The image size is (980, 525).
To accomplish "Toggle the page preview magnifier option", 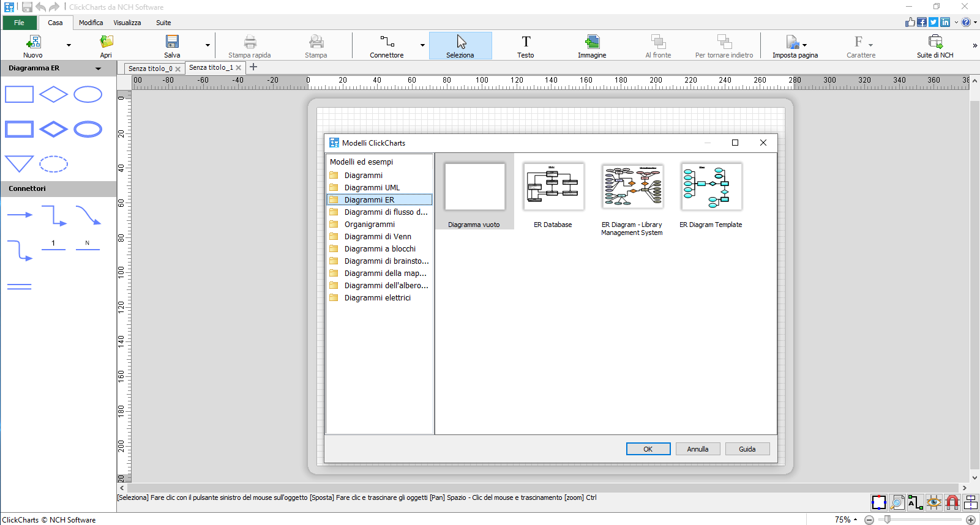I will 897,502.
